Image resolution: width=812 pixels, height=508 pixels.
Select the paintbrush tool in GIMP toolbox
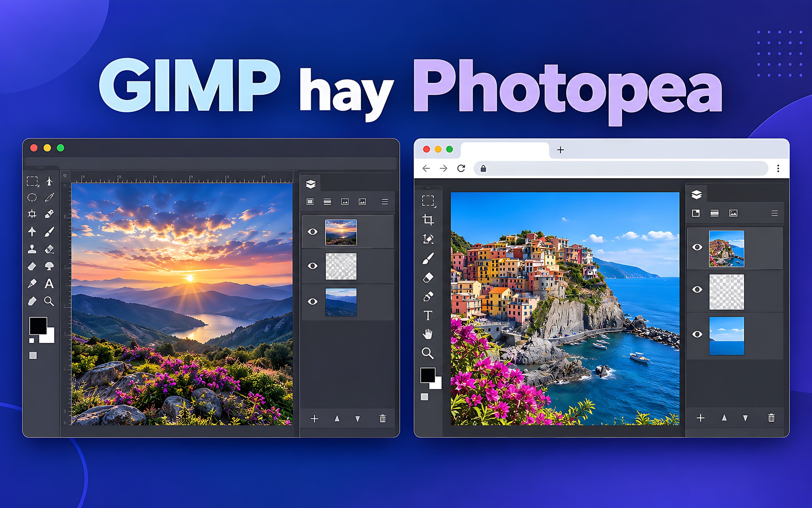49,231
